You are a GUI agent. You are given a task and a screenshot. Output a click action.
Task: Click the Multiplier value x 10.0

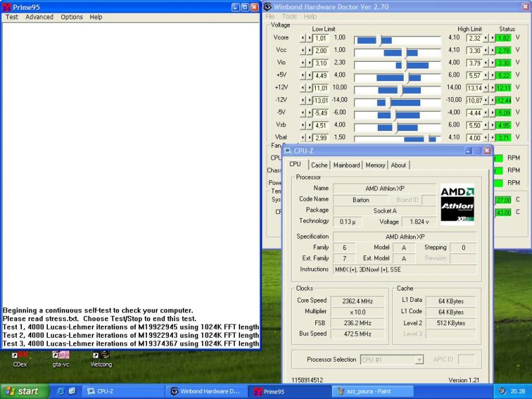[358, 312]
